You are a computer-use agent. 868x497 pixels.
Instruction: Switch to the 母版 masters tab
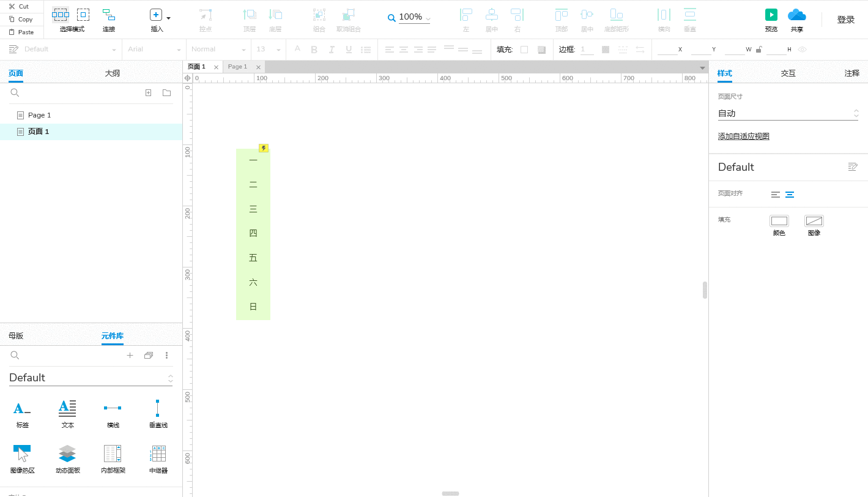pos(16,336)
